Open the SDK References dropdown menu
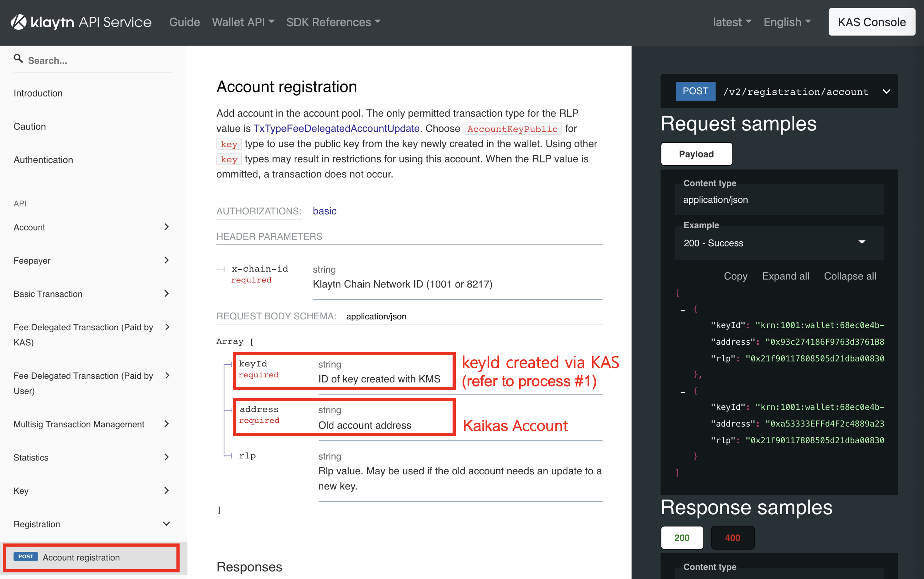924x579 pixels. click(x=333, y=22)
